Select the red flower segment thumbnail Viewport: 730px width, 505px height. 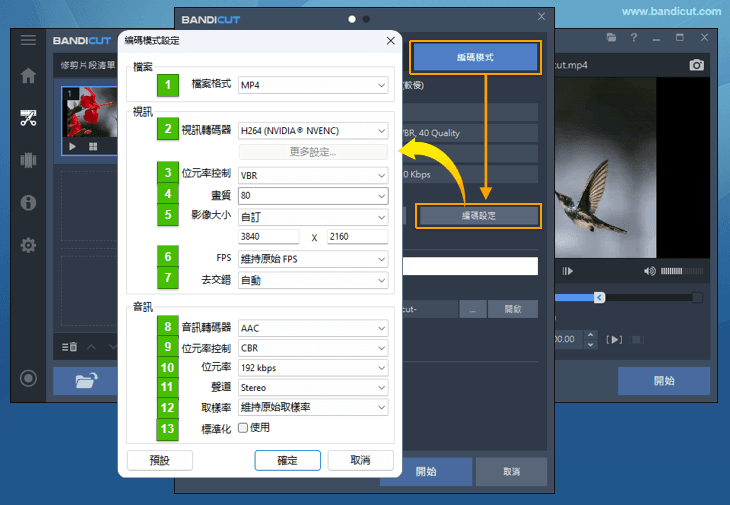pos(89,113)
